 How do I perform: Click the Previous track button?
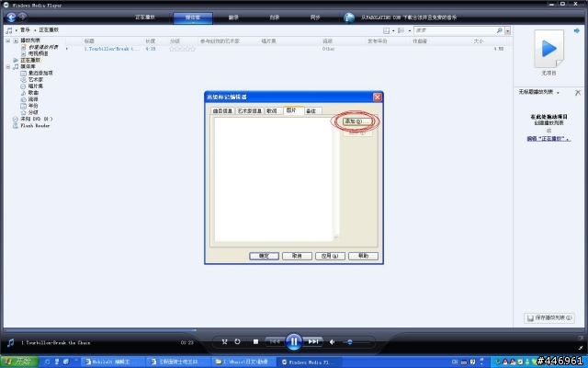pyautogui.click(x=275, y=341)
